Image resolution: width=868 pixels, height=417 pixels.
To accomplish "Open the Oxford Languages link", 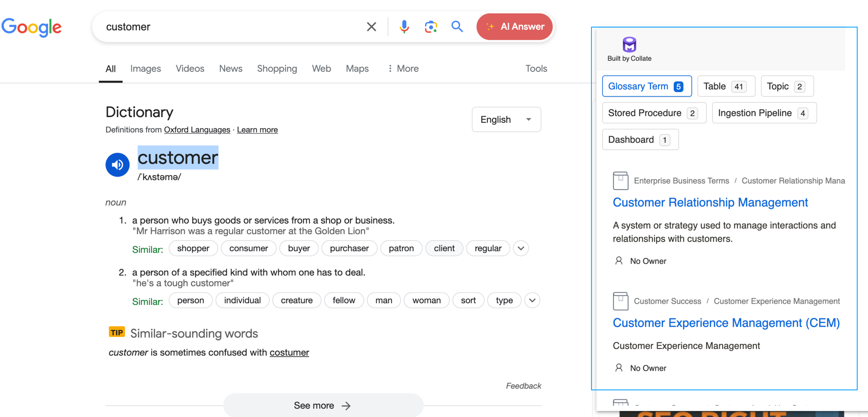I will click(197, 130).
